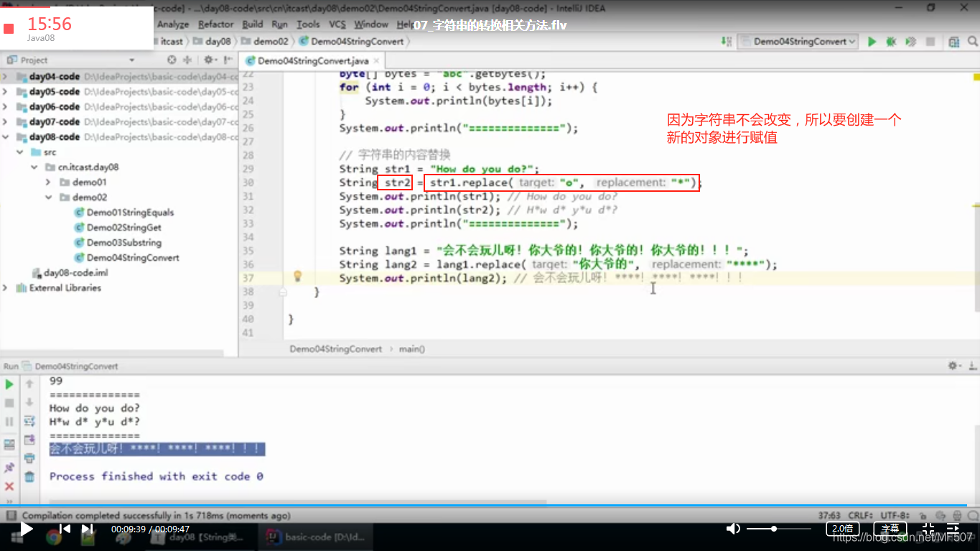This screenshot has width=980, height=551.
Task: Toggle soft-wrap icon in Run panel
Action: [x=29, y=421]
